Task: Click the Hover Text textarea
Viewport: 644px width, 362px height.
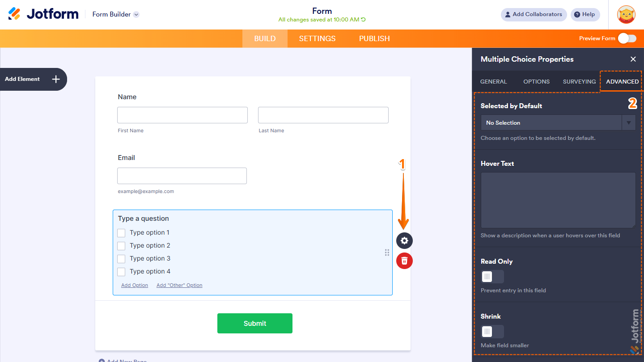Action: click(x=558, y=200)
